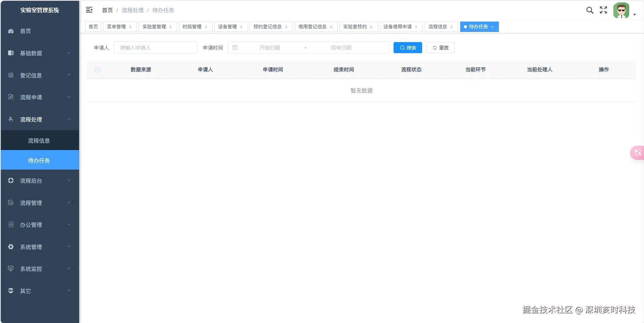
Task: Click the 结束日期 date field
Action: [341, 48]
